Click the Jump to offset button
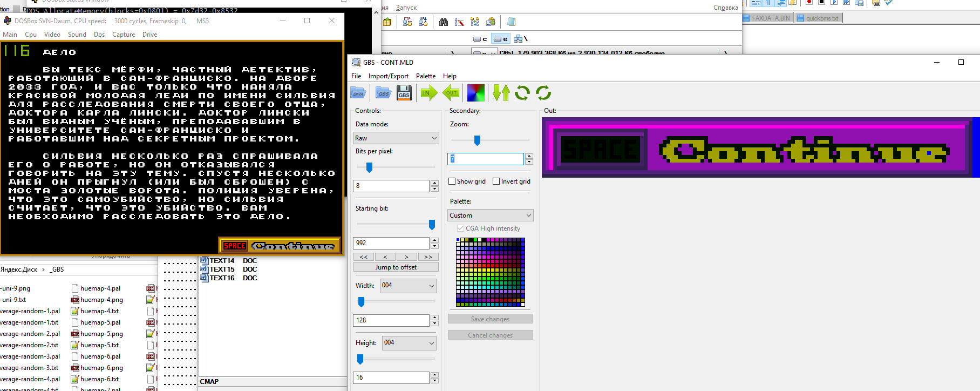 click(x=396, y=267)
